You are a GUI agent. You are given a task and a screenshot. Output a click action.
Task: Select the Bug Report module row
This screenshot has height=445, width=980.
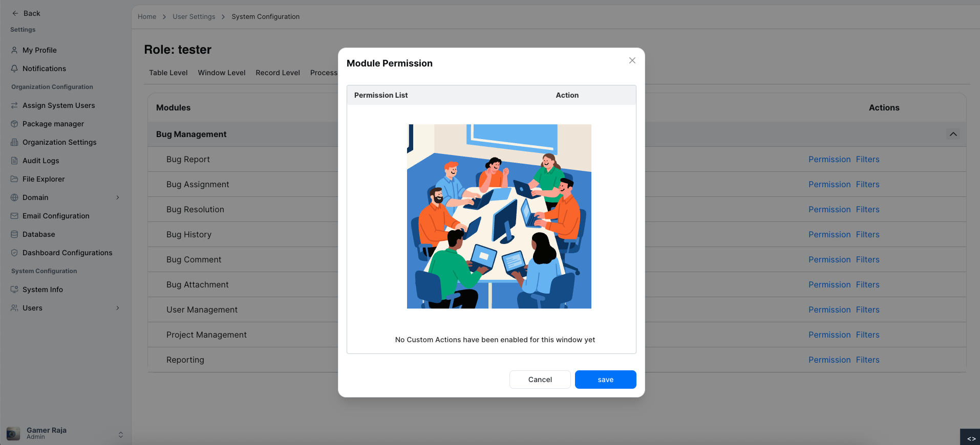(x=557, y=160)
